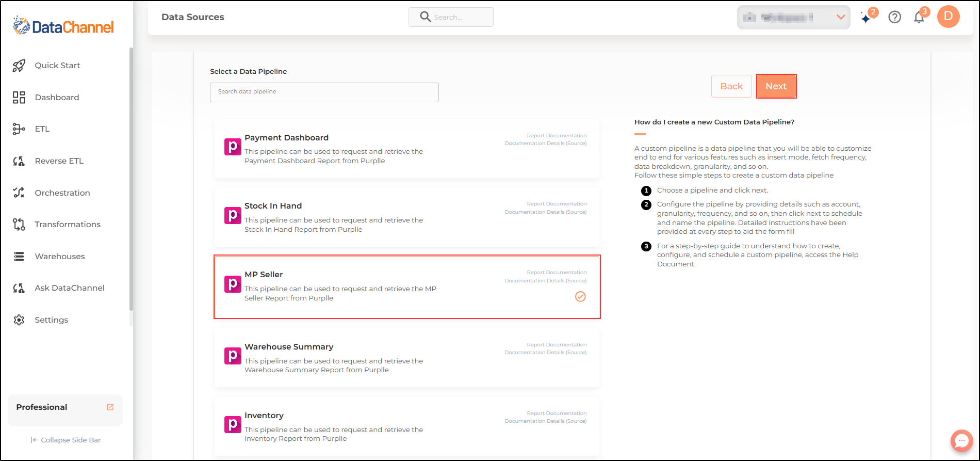Open Inventory Report Documentation link
This screenshot has height=461, width=980.
(557, 414)
